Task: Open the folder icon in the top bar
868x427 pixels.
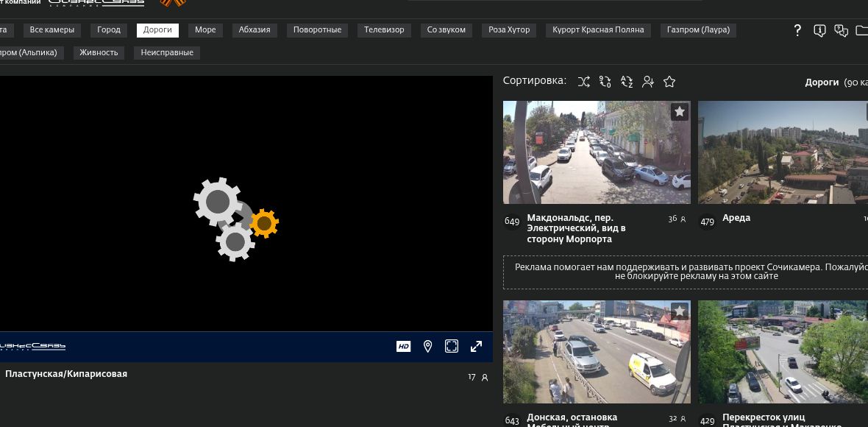Action: (862, 30)
